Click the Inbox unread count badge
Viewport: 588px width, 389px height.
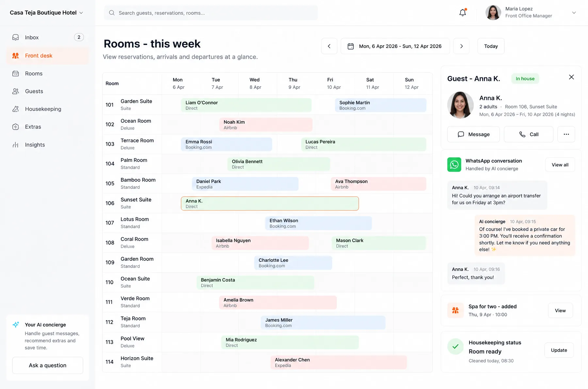[79, 37]
